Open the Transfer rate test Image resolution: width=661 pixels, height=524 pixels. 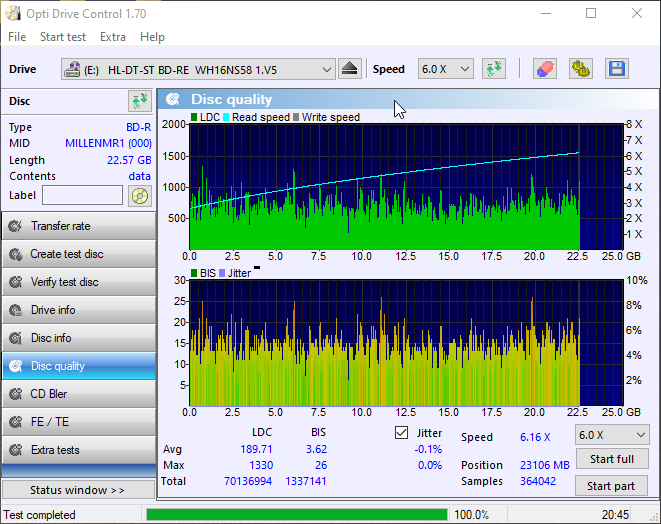coord(78,226)
